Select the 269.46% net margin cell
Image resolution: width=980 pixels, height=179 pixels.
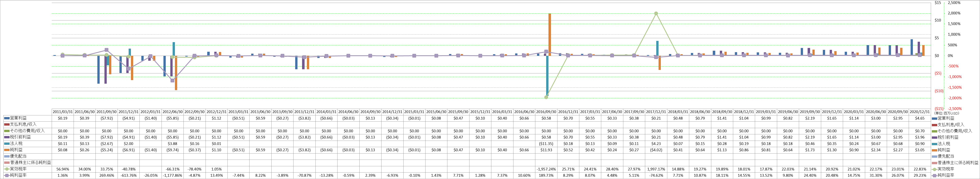point(107,176)
